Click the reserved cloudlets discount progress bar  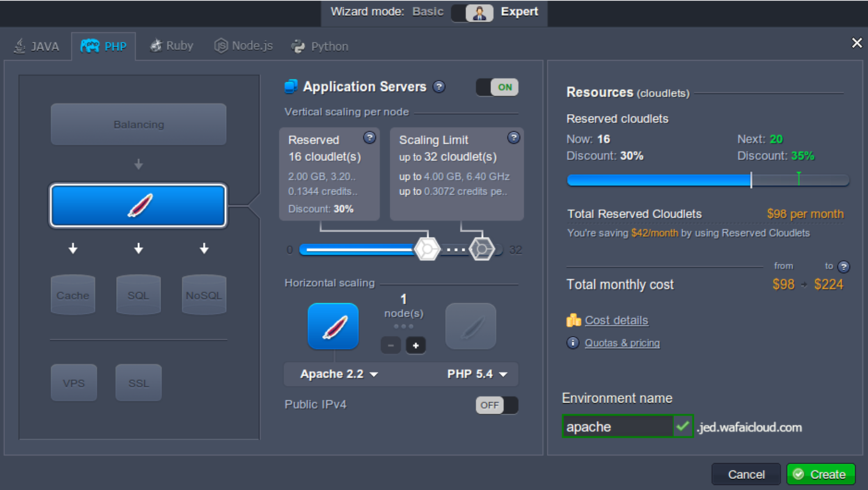(x=708, y=180)
